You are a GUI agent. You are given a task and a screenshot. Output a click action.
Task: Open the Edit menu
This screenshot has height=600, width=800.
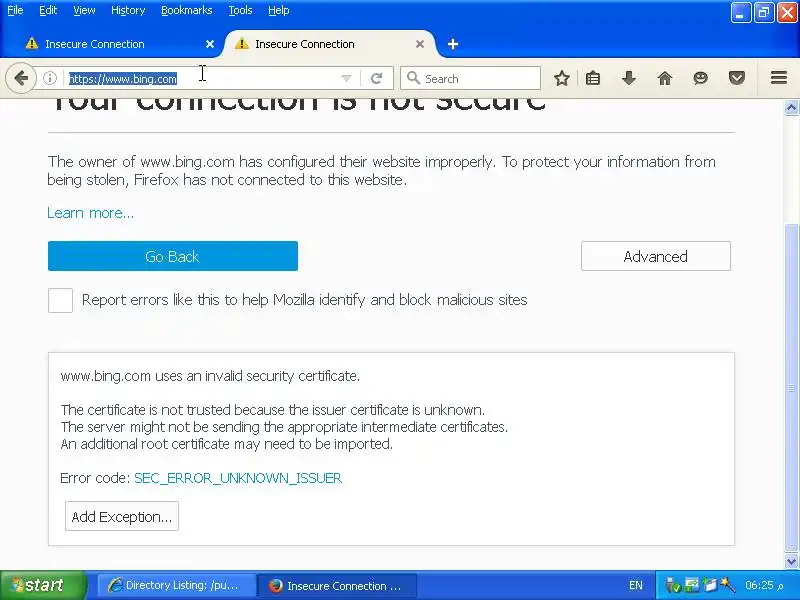coord(48,10)
